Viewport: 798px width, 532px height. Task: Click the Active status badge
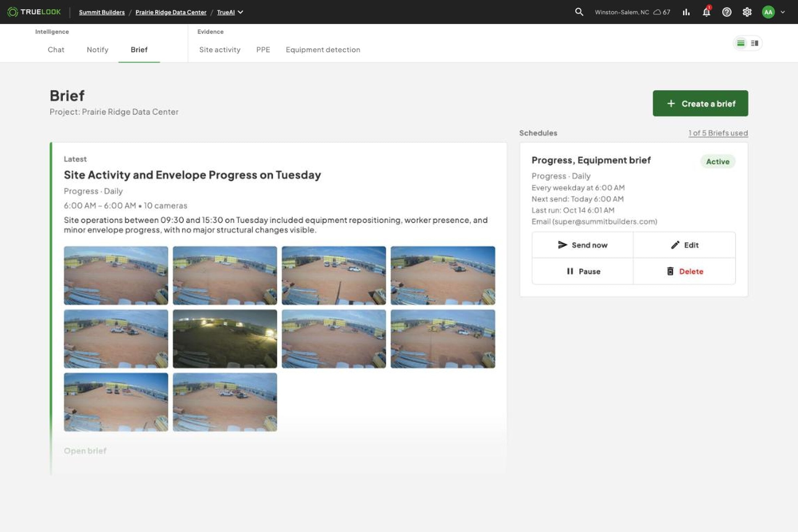(x=718, y=162)
